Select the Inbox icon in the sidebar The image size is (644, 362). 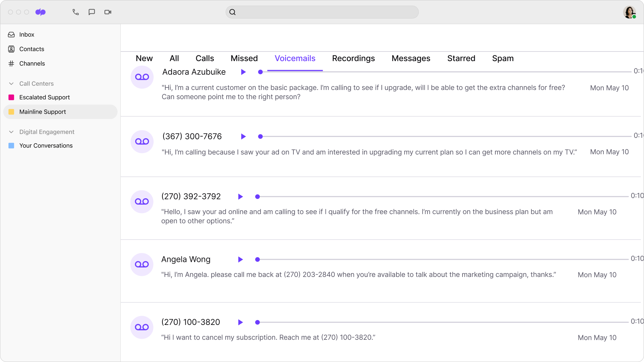(x=11, y=34)
